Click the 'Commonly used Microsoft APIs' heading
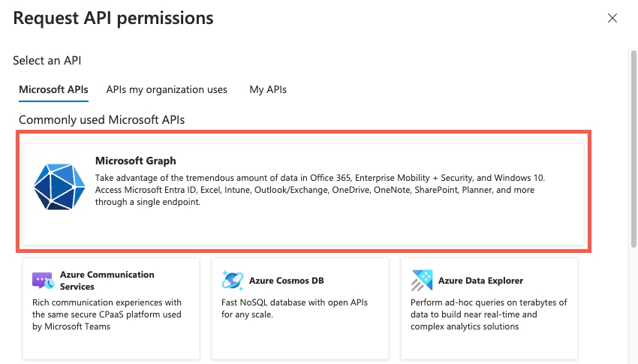This screenshot has height=364, width=638. 101,119
